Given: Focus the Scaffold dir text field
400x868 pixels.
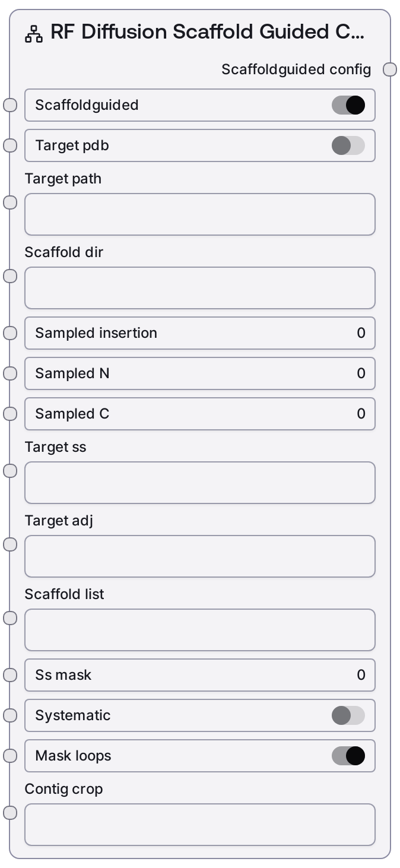Looking at the screenshot, I should [x=199, y=288].
